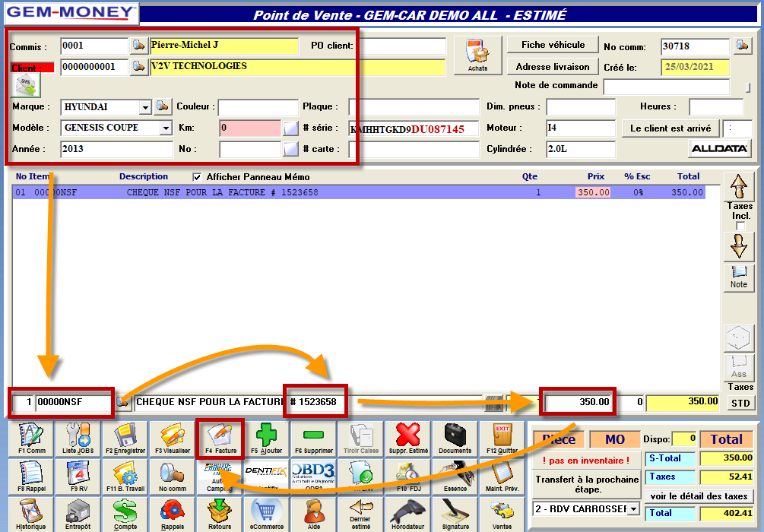Screen dimensions: 764x532
Task: Click the No comm lookup icon
Action: coord(742,46)
